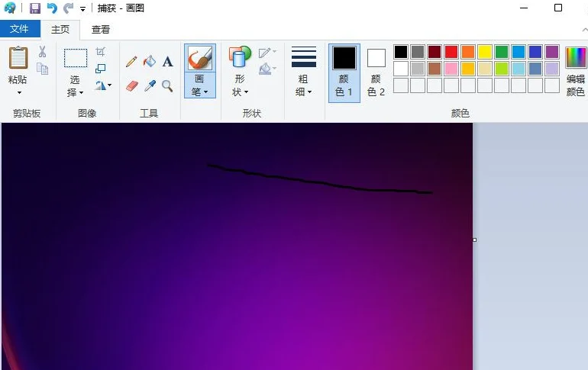Pick the green color swatch

click(502, 52)
